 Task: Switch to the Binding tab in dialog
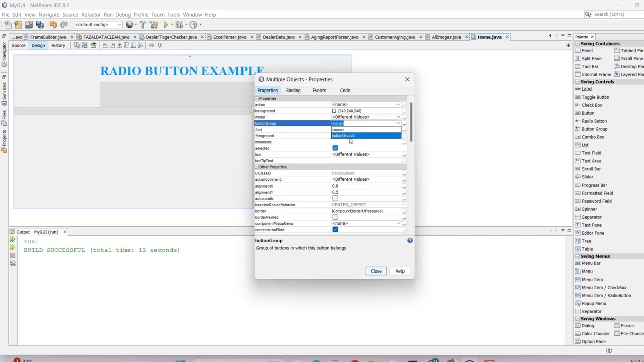(293, 90)
